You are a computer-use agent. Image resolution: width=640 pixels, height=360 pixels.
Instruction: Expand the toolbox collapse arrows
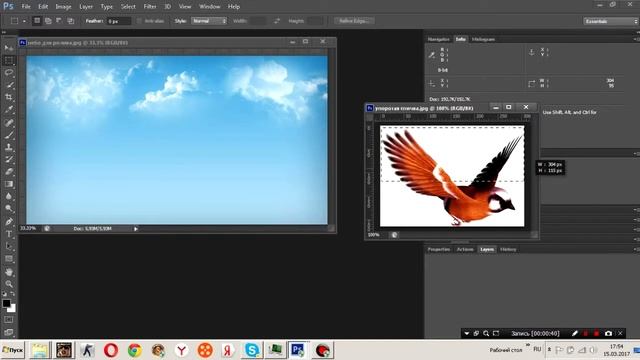point(4,32)
